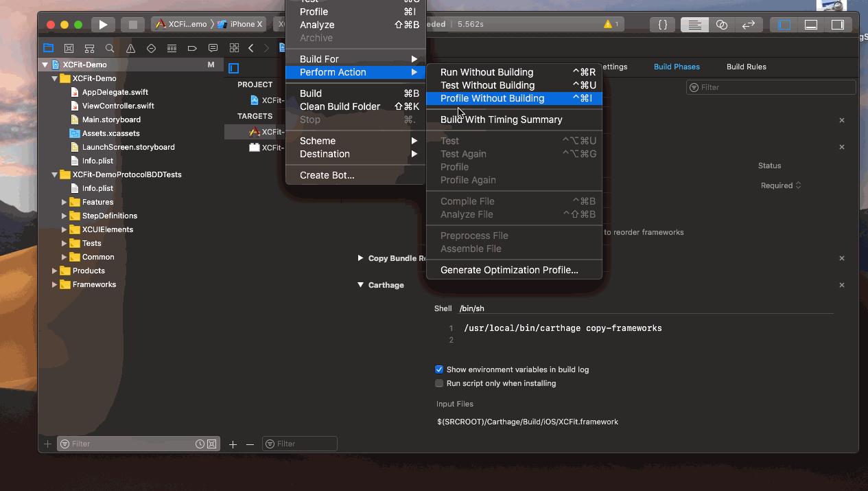Viewport: 868px width, 491px height.
Task: Click the remove target minus button
Action: 250,444
